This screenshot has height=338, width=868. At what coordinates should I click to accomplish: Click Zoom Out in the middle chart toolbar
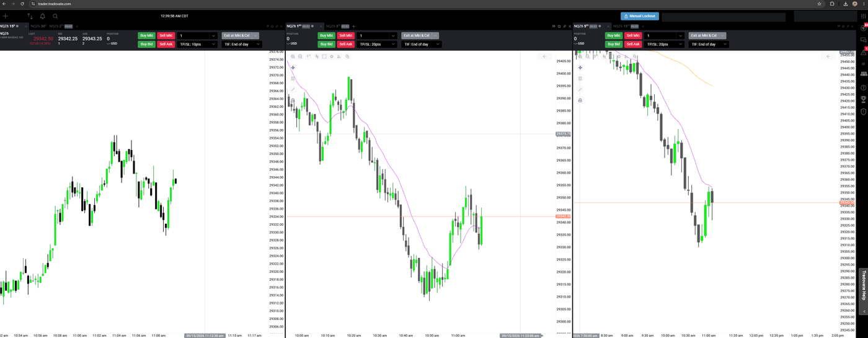301,56
